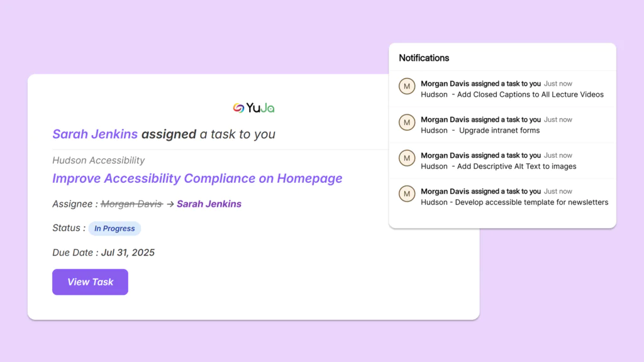Click avatar beside Closed Captions notification

click(x=407, y=86)
